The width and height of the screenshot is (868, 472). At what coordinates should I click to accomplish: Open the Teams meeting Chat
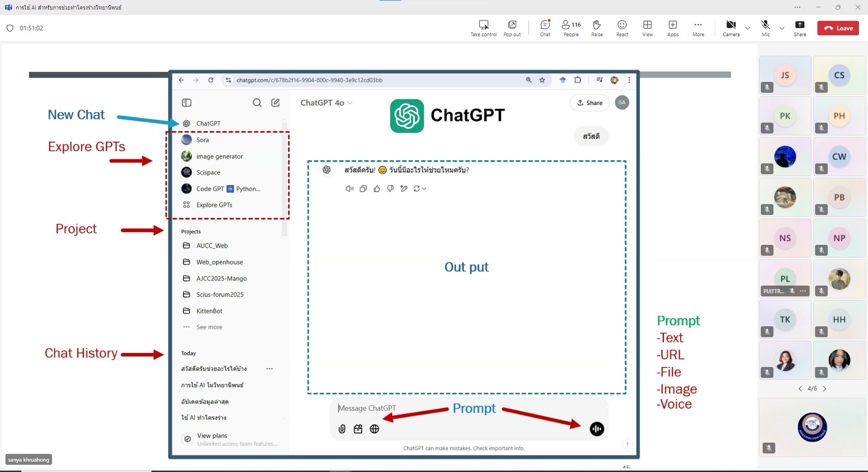coord(545,28)
